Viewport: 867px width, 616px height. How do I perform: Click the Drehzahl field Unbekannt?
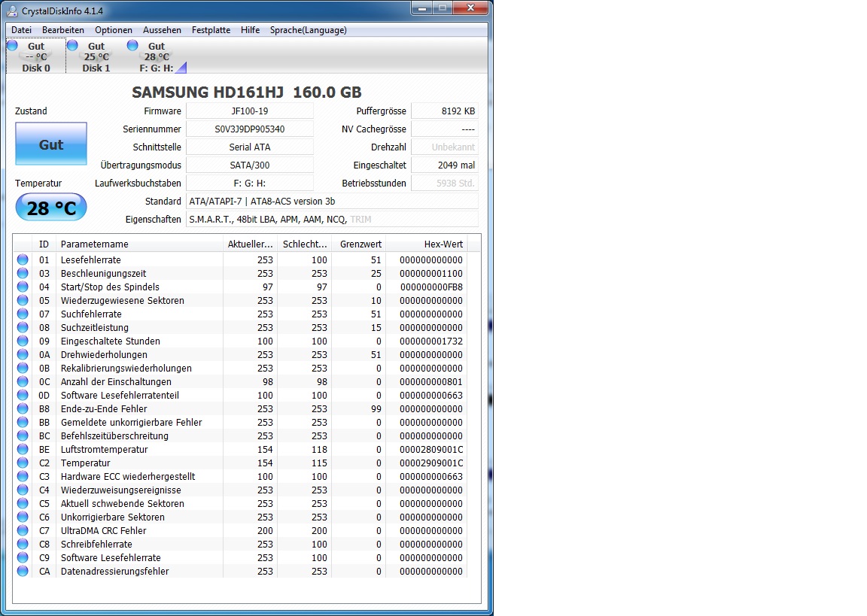point(445,147)
